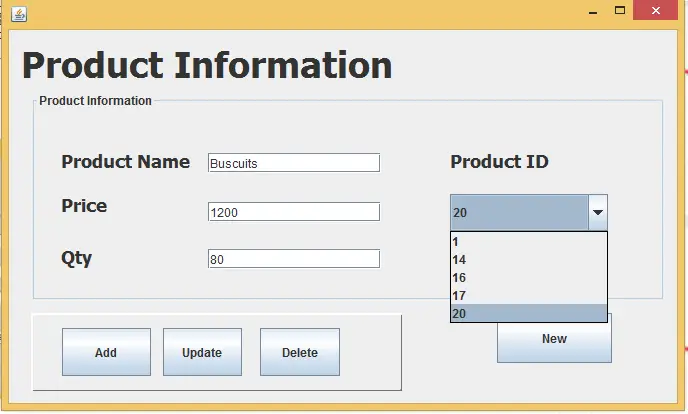Click the Delete button

point(300,352)
